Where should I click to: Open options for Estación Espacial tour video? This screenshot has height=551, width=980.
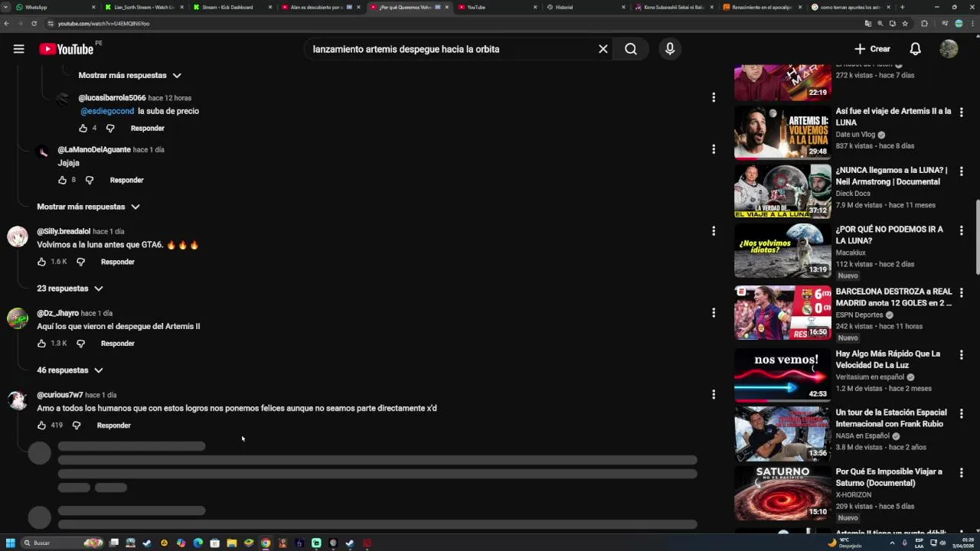tap(962, 413)
